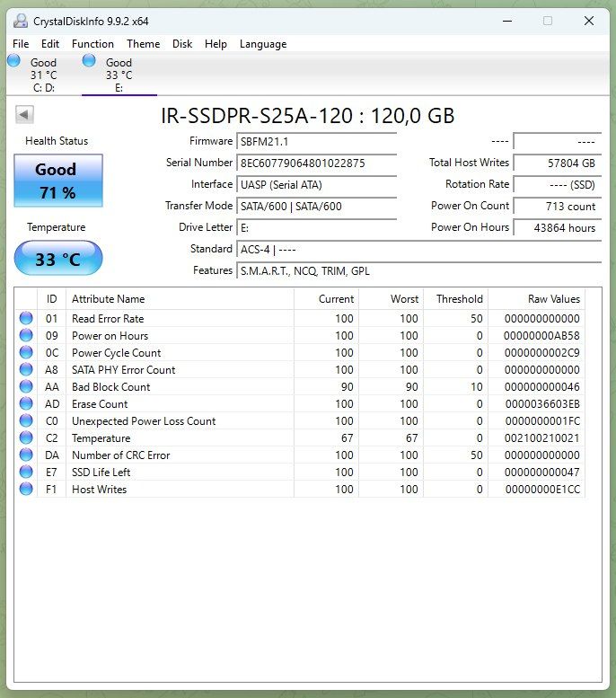Click status orb for Bad Block Count
Image resolution: width=616 pixels, height=698 pixels.
(x=26, y=386)
